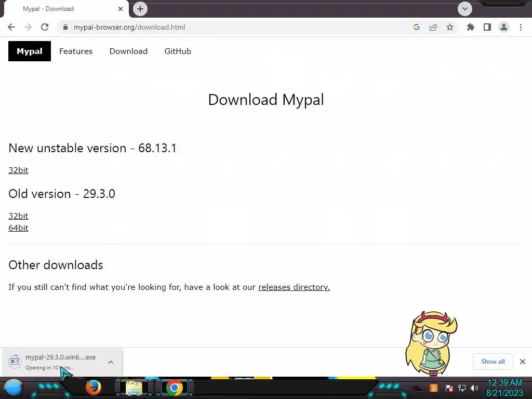Open Action Center flag tray icon
Viewport: 532px width, 399px height.
[x=449, y=388]
